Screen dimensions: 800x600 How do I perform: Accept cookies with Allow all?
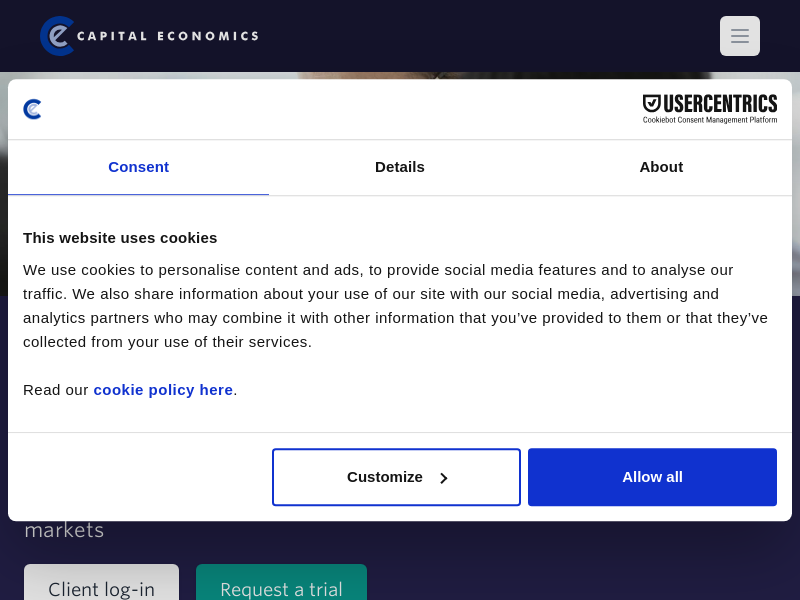click(652, 477)
